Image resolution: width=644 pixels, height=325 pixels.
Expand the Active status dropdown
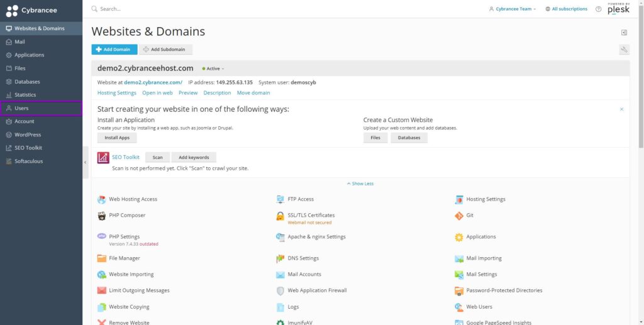pos(213,69)
